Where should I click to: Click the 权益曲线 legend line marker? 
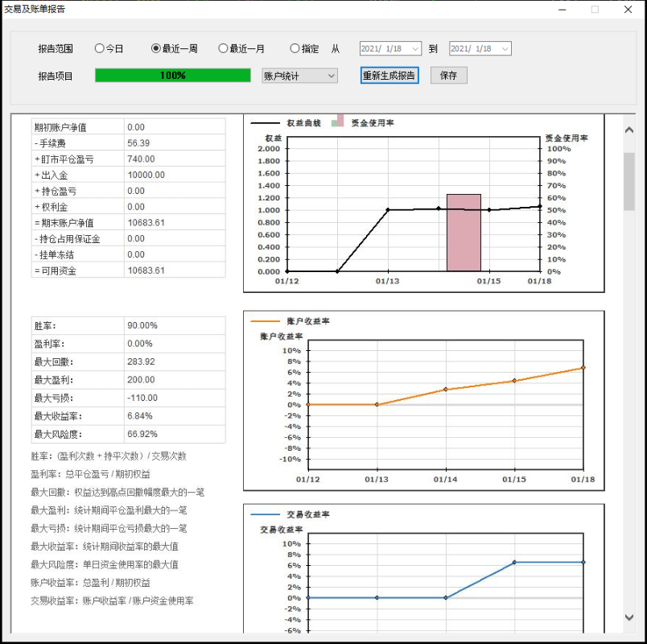coord(265,123)
